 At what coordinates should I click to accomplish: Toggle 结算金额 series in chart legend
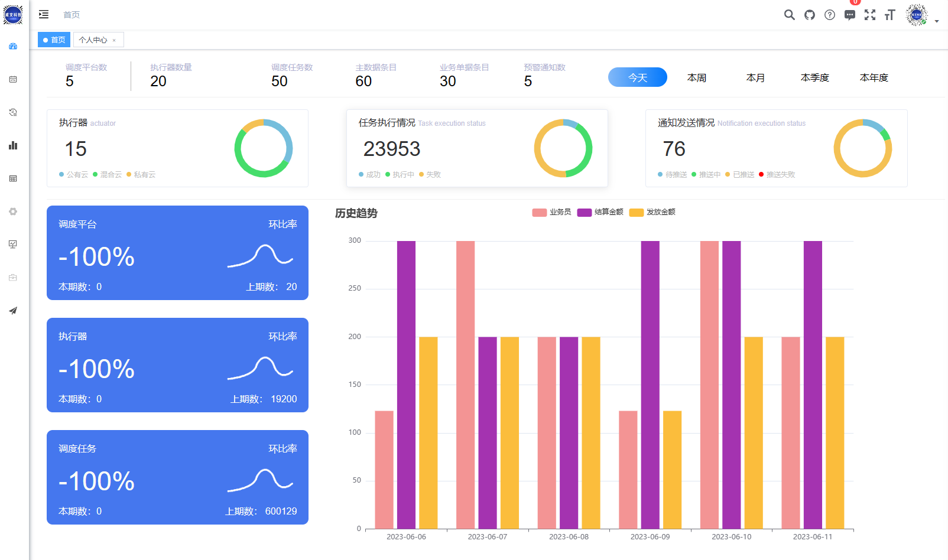pyautogui.click(x=600, y=212)
